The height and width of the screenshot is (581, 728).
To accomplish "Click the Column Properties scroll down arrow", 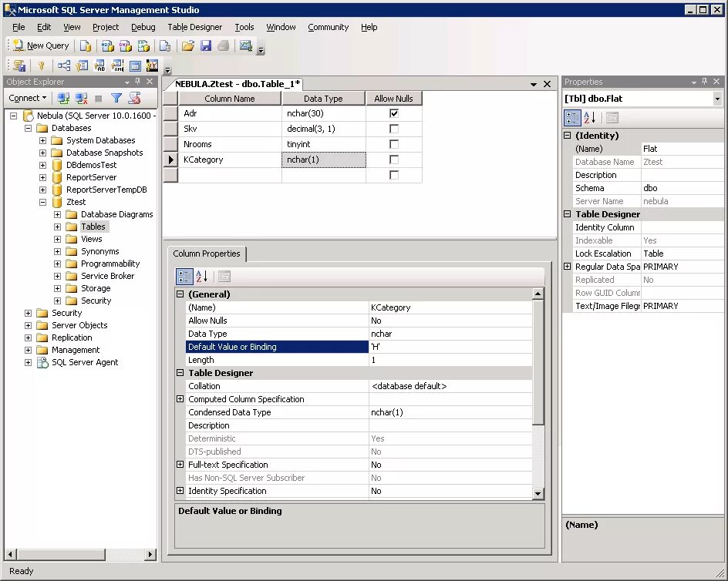I will tap(538, 494).
